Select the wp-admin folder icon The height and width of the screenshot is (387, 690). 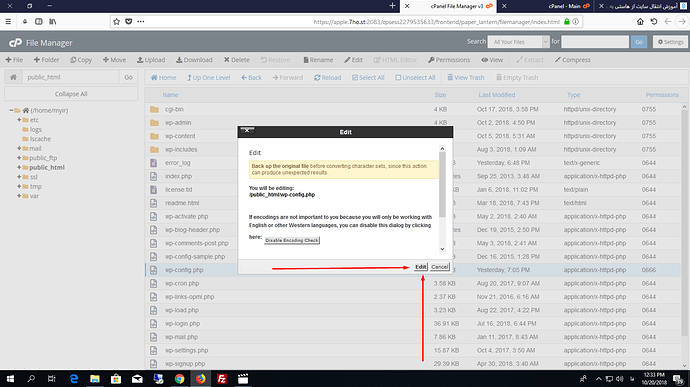(154, 122)
